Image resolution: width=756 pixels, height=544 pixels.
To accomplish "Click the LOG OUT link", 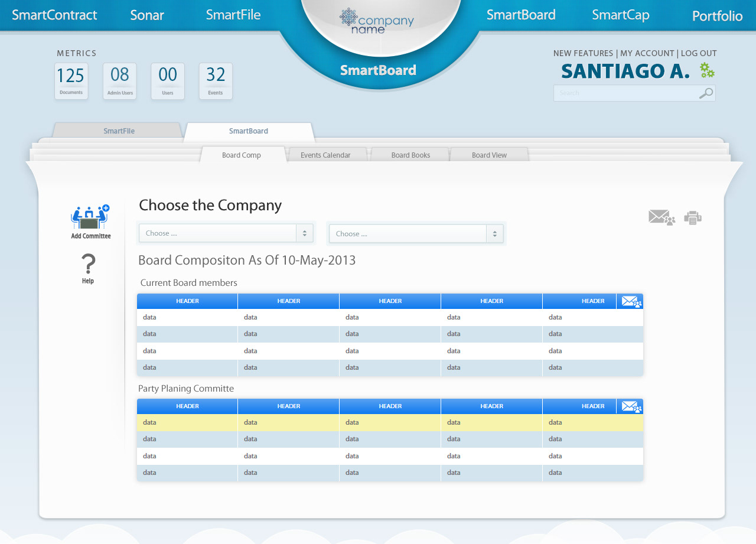I will click(699, 53).
